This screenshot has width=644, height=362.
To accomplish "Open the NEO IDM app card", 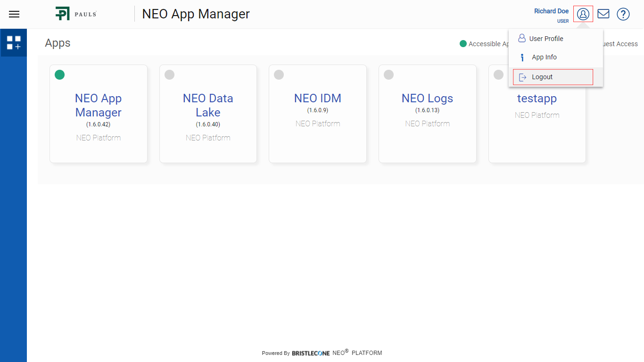I will (x=318, y=114).
